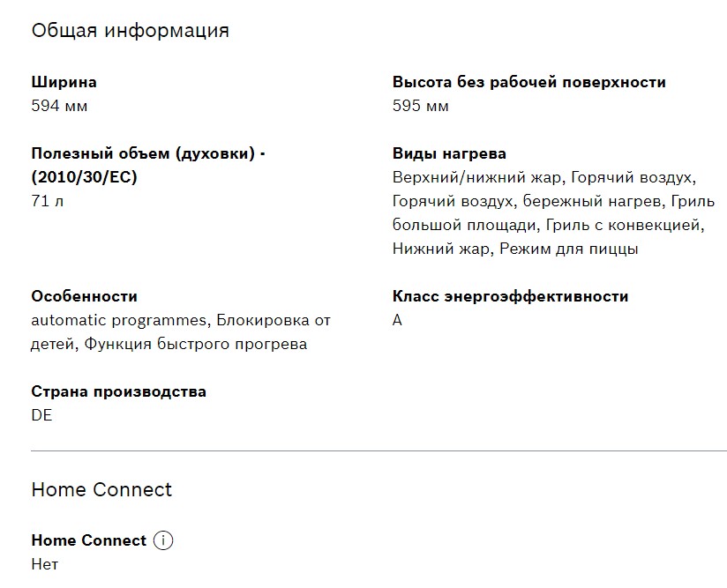Click the 595 мм height value
The width and height of the screenshot is (727, 588).
click(420, 106)
